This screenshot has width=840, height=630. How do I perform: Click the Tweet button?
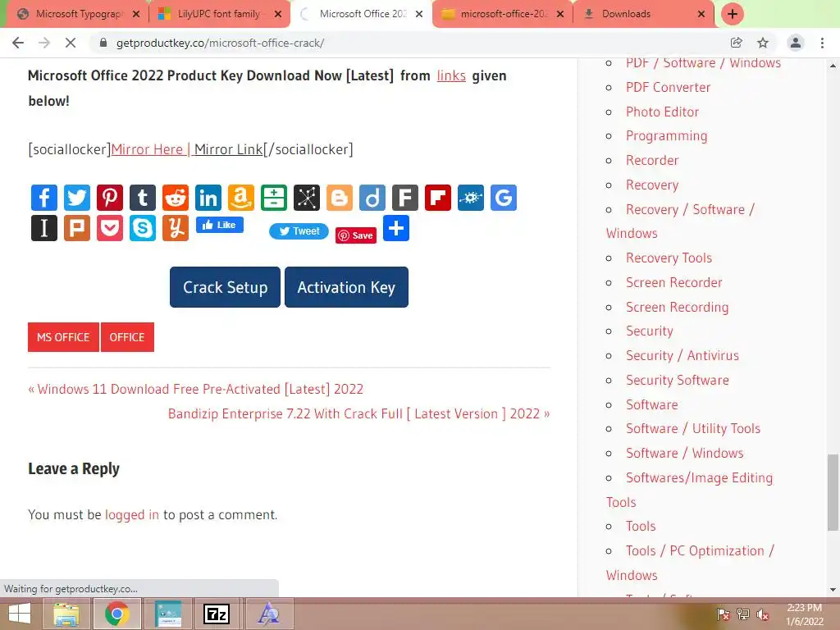pos(299,231)
